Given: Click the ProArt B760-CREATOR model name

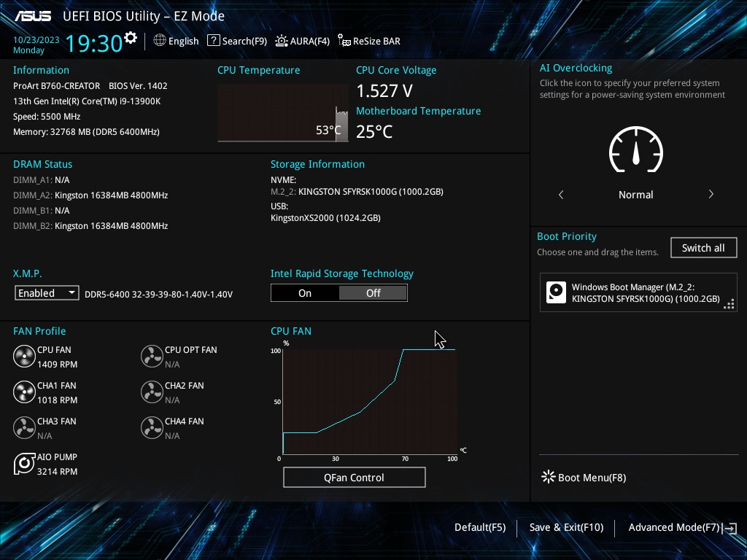Looking at the screenshot, I should [x=57, y=86].
